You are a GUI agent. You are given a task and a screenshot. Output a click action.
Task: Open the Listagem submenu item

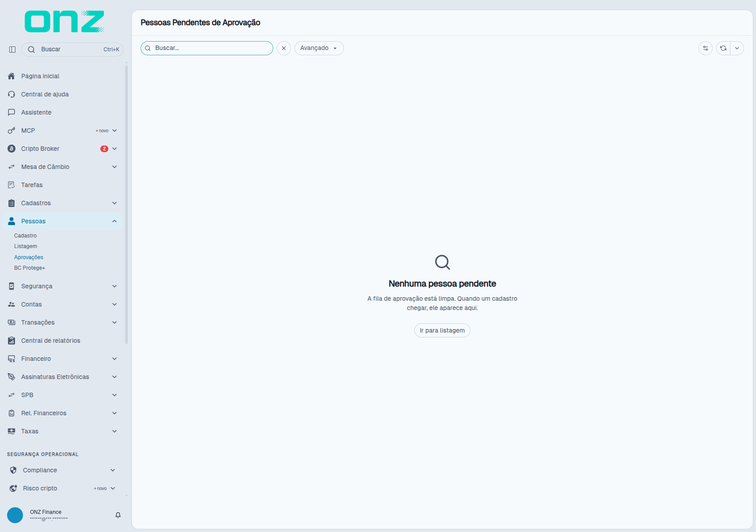pos(26,246)
